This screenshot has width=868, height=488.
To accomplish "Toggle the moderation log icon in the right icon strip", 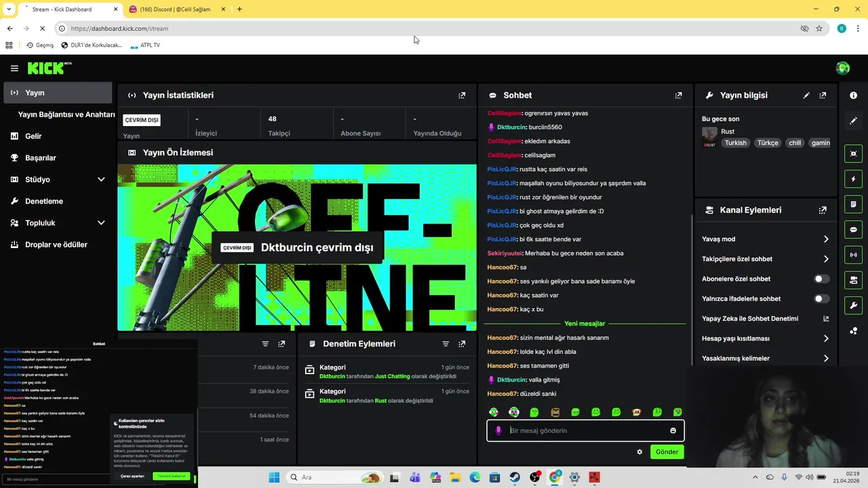I will click(853, 204).
